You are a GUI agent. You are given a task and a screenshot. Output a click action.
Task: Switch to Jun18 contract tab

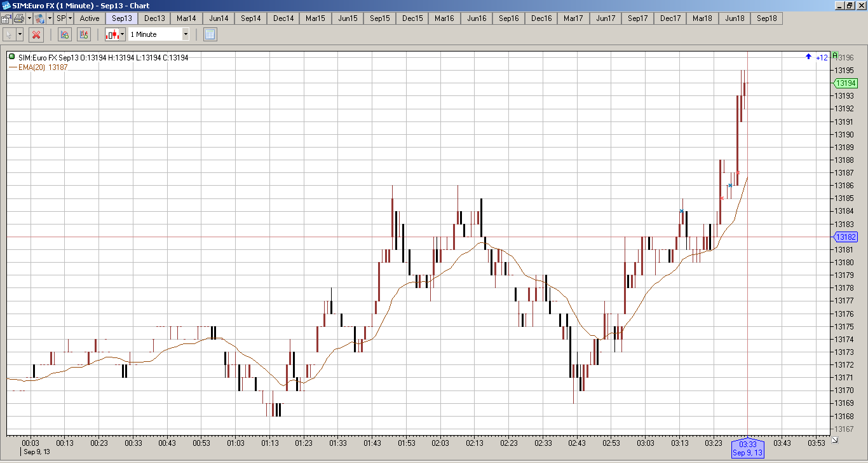[735, 18]
